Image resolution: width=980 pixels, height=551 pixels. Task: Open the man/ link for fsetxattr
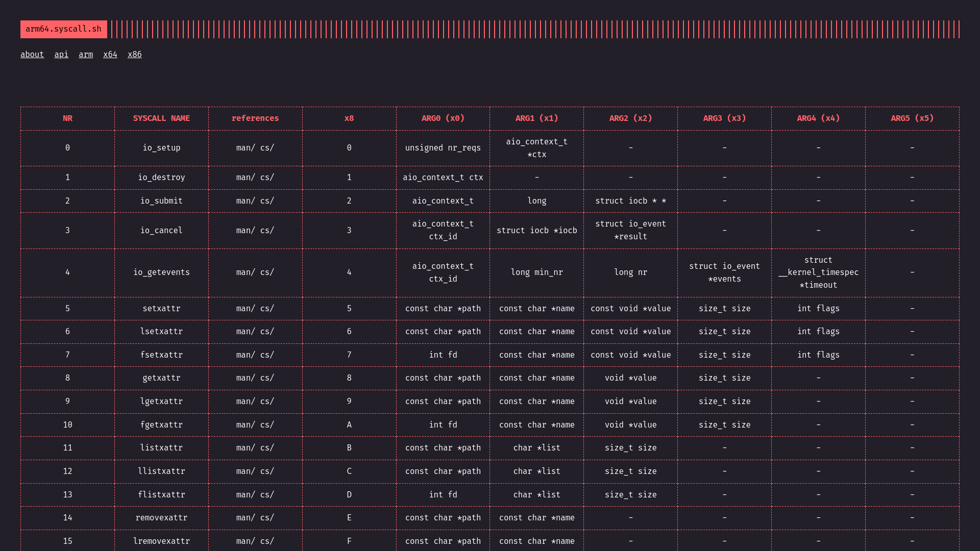click(246, 355)
